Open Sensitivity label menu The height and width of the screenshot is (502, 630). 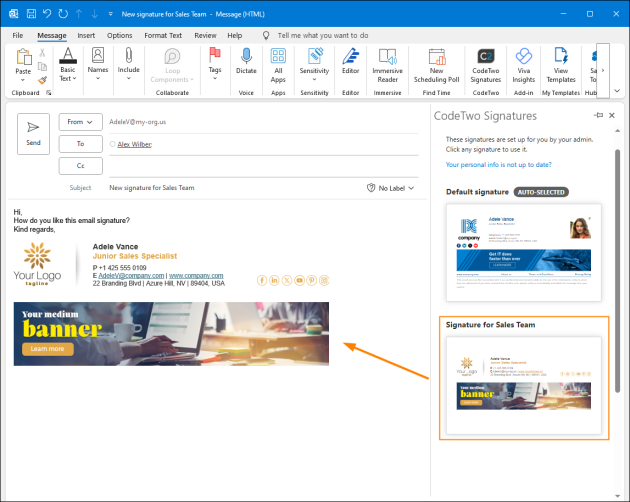click(x=314, y=64)
